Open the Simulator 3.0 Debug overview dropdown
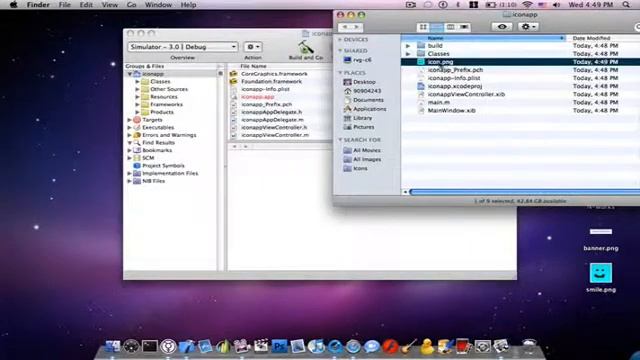This screenshot has height=360, width=640. (182, 47)
